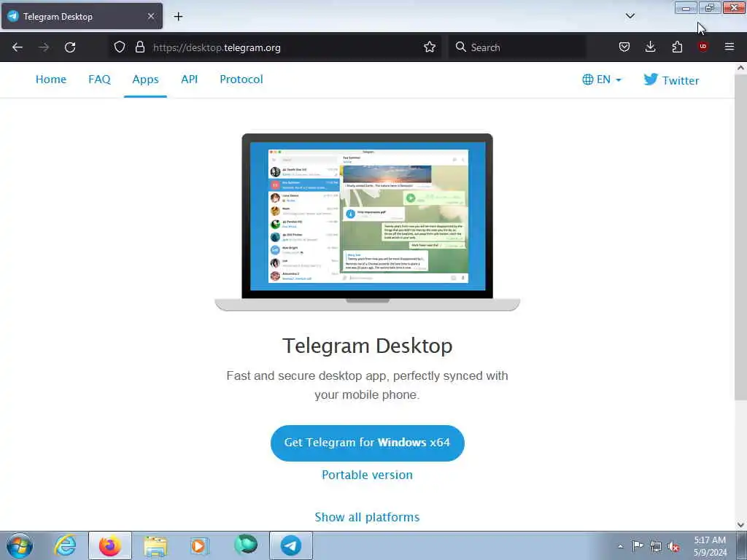Click the padlock site security icon
Image resolution: width=747 pixels, height=560 pixels.
click(x=139, y=47)
